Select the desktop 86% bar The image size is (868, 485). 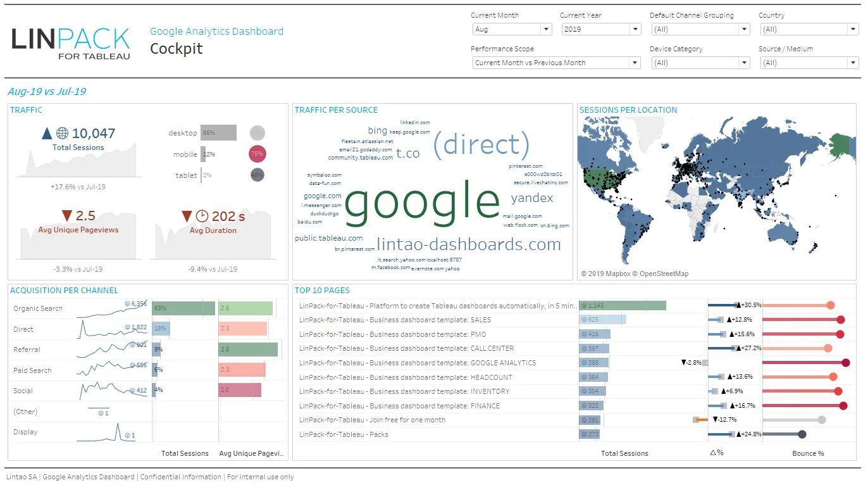(x=218, y=133)
